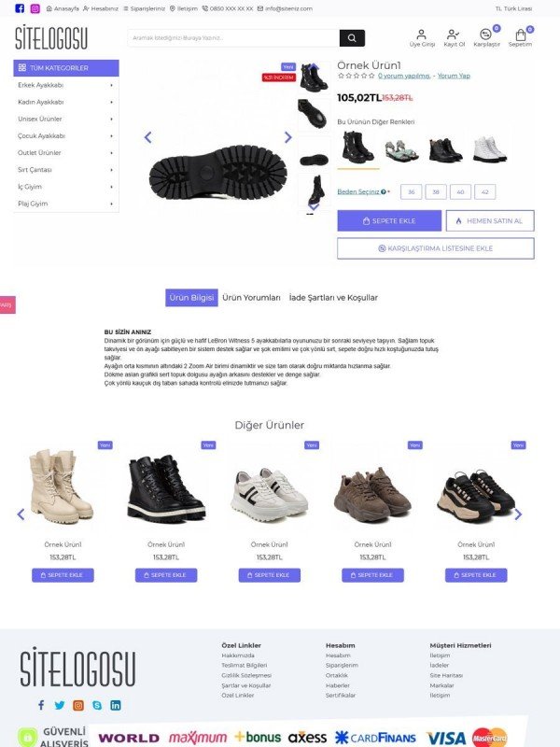Select size 36 option

(x=411, y=192)
